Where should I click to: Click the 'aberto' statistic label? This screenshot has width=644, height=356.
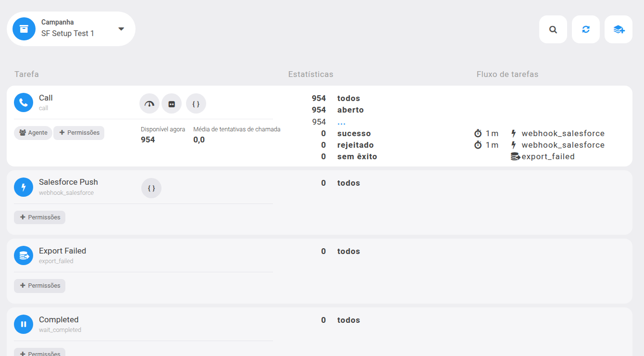pyautogui.click(x=350, y=110)
